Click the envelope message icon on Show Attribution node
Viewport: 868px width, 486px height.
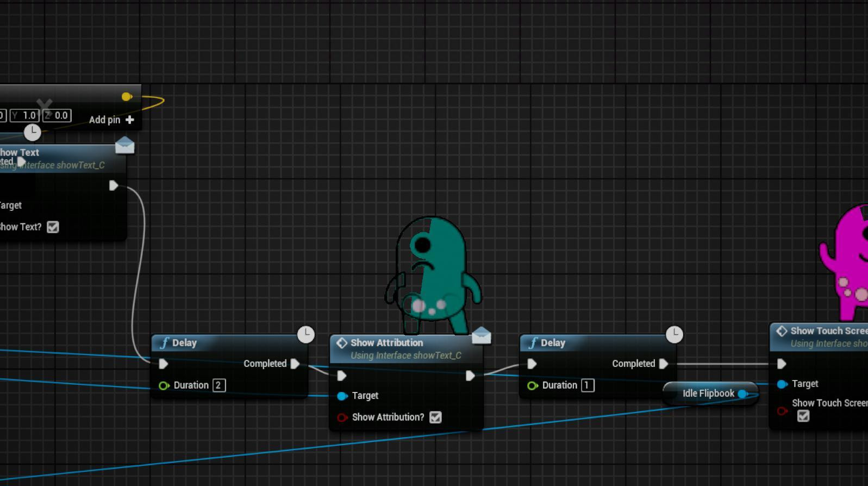click(481, 336)
